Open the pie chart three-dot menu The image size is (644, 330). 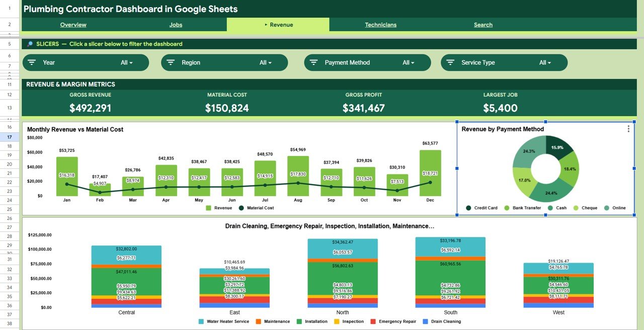click(628, 129)
